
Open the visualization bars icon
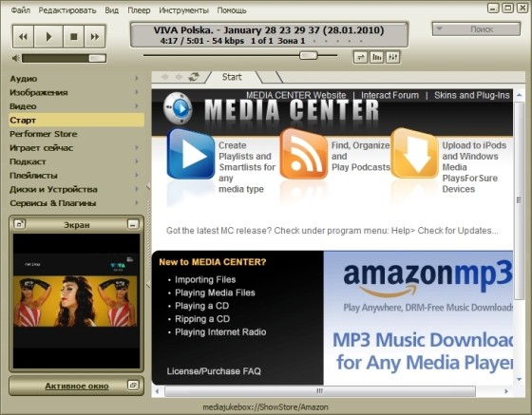click(376, 57)
